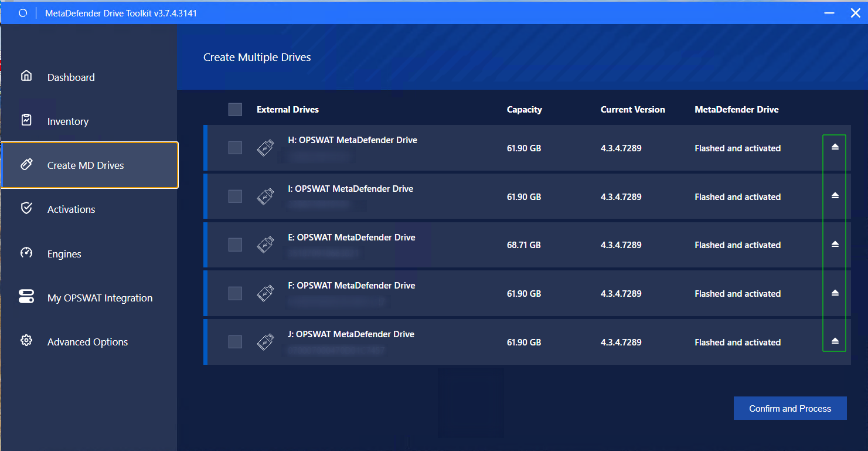The height and width of the screenshot is (451, 868).
Task: Eject the H: OPSWAT MetaDefender Drive
Action: click(x=835, y=147)
